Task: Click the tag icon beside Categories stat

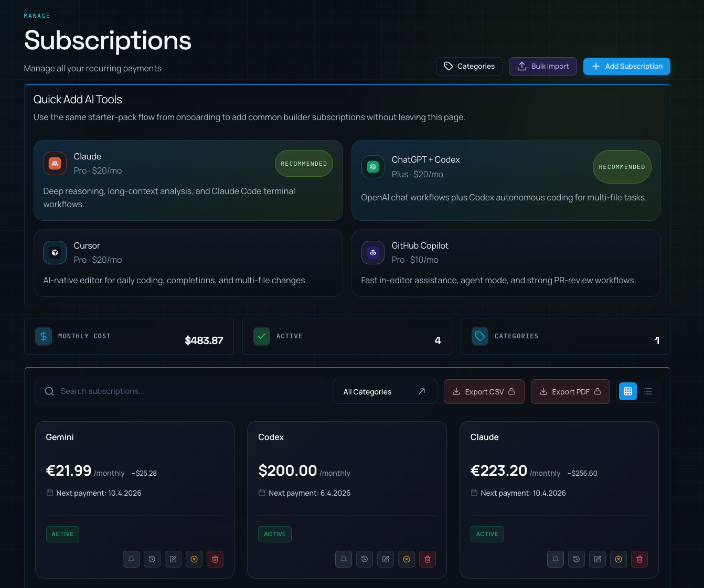Action: [480, 336]
